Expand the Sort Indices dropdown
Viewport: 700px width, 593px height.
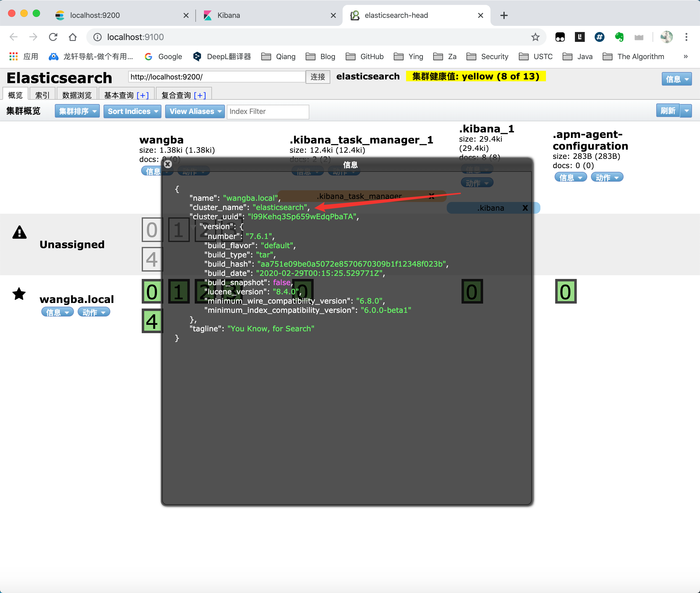coord(132,111)
